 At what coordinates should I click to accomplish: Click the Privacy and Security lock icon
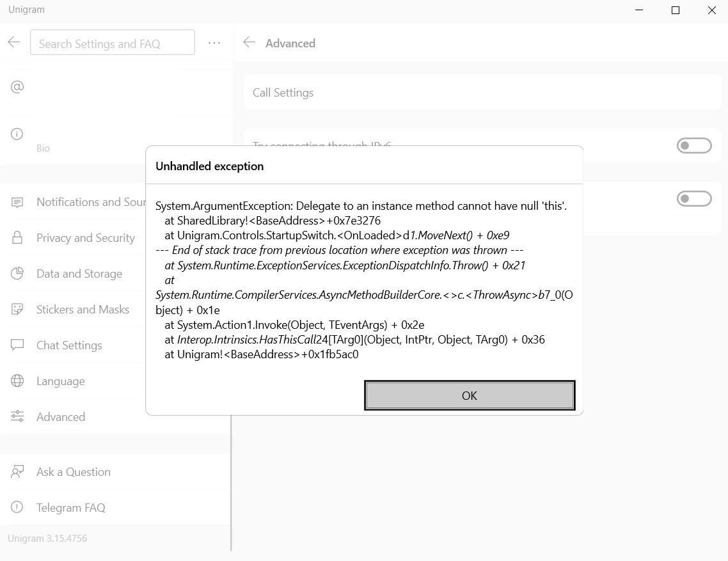click(17, 237)
